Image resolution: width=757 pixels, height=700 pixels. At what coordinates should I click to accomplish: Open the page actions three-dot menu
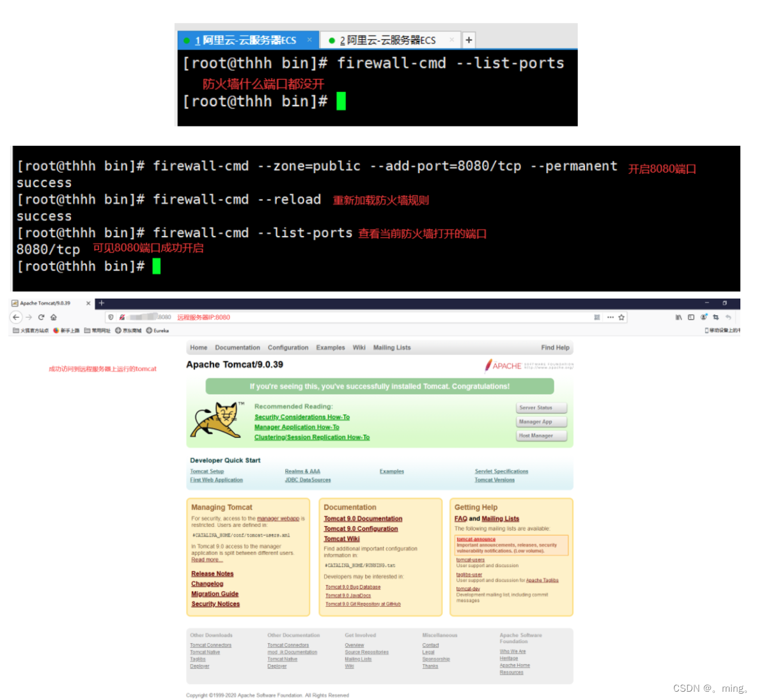coord(610,318)
